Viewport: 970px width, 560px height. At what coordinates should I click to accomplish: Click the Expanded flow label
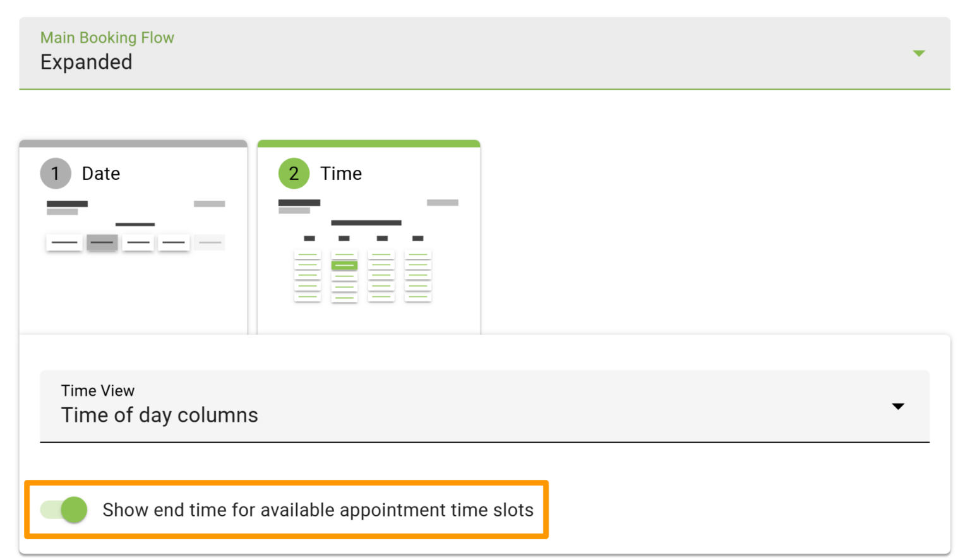[x=86, y=62]
